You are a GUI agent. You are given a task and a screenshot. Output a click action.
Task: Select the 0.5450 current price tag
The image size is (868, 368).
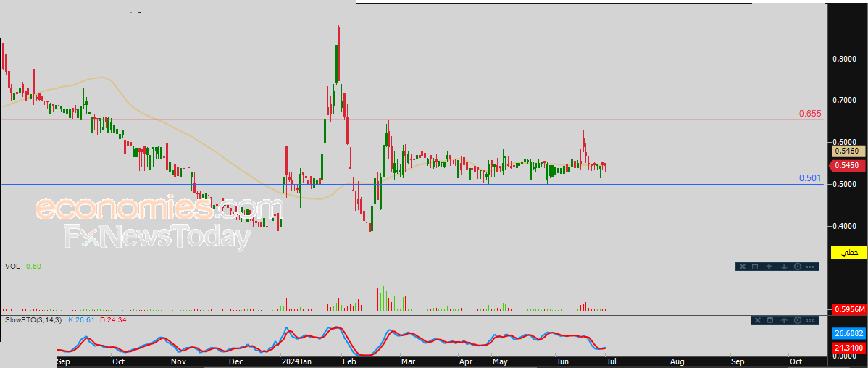pyautogui.click(x=847, y=165)
